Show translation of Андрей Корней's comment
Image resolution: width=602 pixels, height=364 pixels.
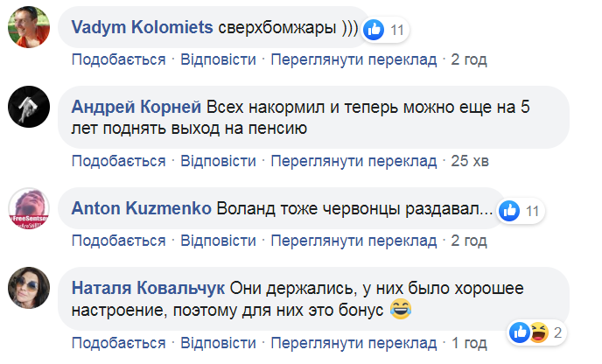point(353,161)
